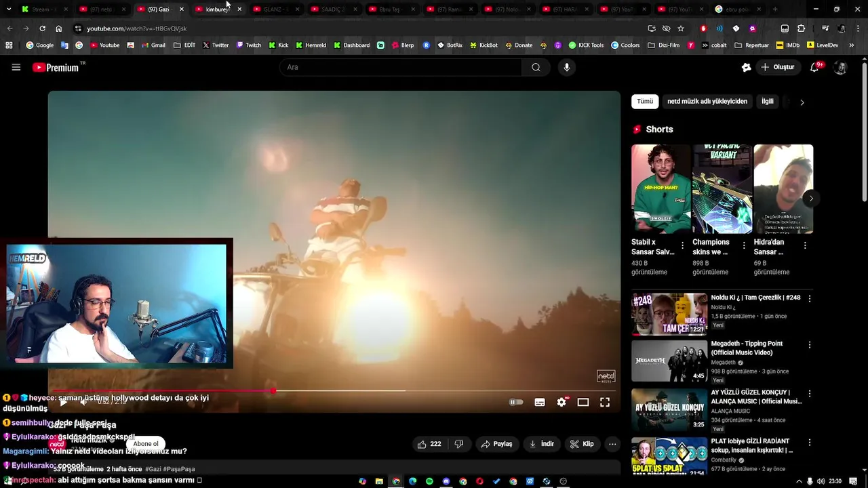The width and height of the screenshot is (868, 488).
Task: Open the account avatar menu
Action: (x=840, y=67)
